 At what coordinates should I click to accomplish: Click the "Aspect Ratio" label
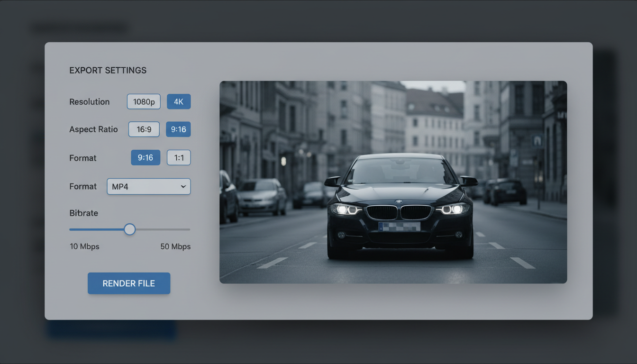[93, 129]
